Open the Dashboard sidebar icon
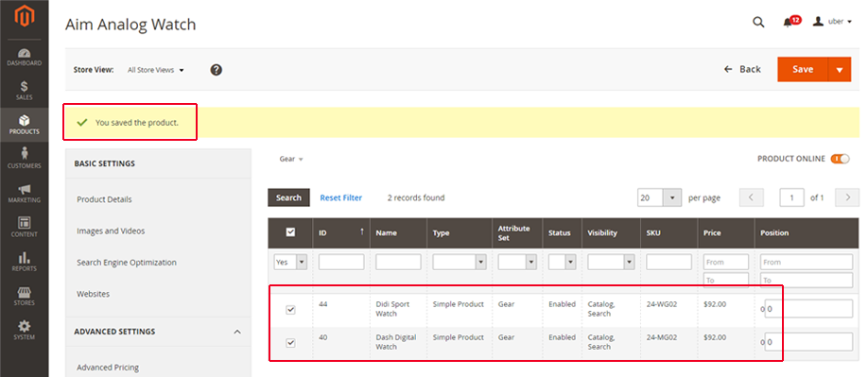The image size is (868, 377). 24,58
